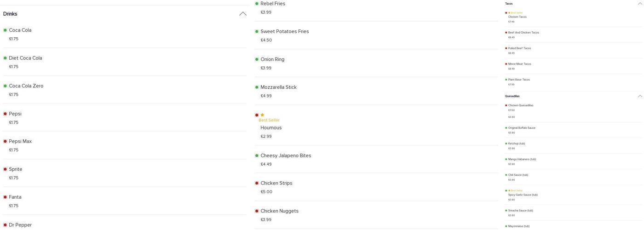Screen dimensions: 644x230
Task: Select Chicken Nuggets menu item
Action: (279, 211)
